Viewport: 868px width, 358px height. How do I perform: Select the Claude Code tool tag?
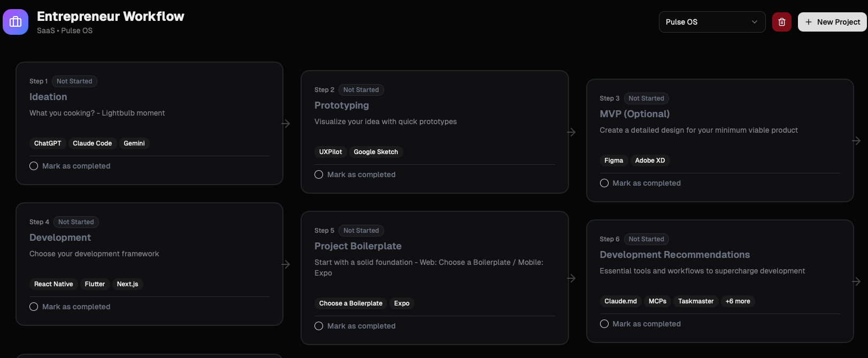pos(92,143)
